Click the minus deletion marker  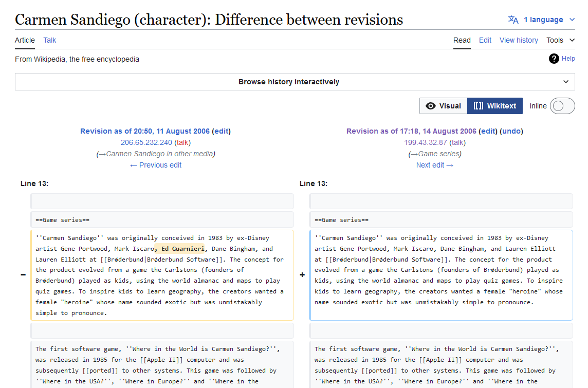tap(23, 275)
